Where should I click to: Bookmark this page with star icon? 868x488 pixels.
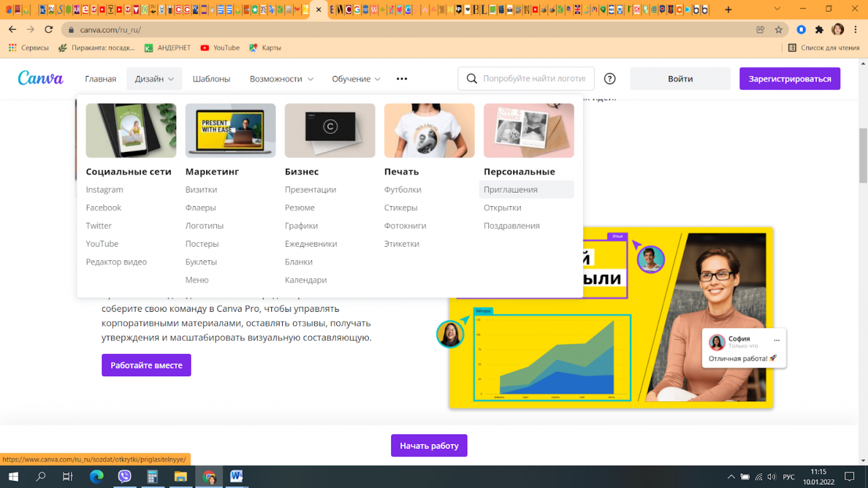point(778,29)
